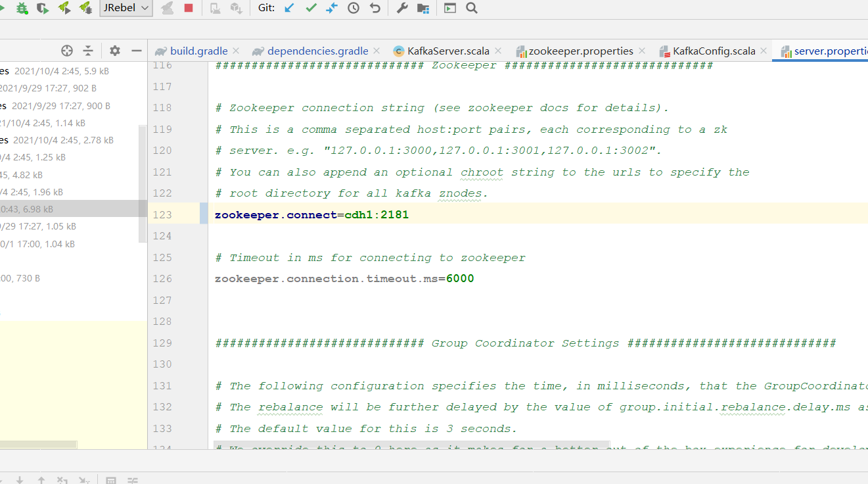Screen dimensions: 868x484
Task: Select file row '2021/9/29 17:27, 902 B'
Action: coord(73,88)
